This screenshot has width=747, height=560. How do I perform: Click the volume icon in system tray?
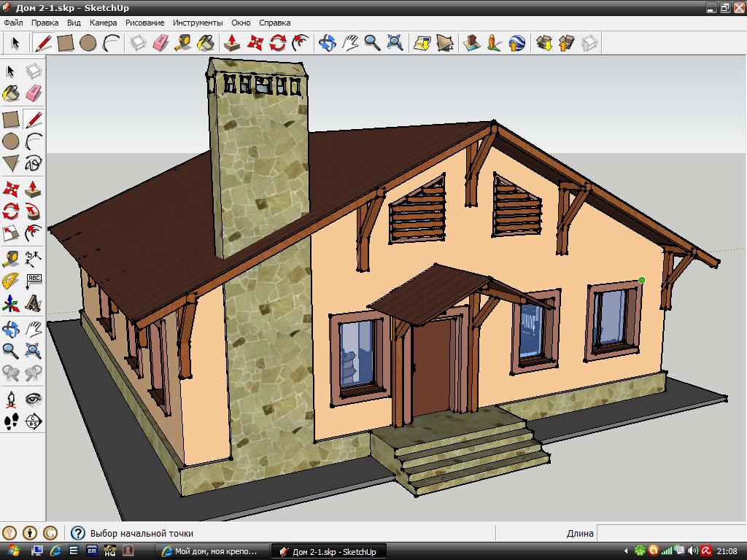[693, 551]
